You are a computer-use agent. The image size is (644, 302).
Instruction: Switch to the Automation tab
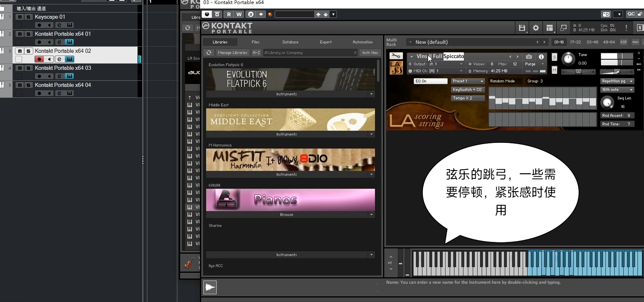(363, 42)
